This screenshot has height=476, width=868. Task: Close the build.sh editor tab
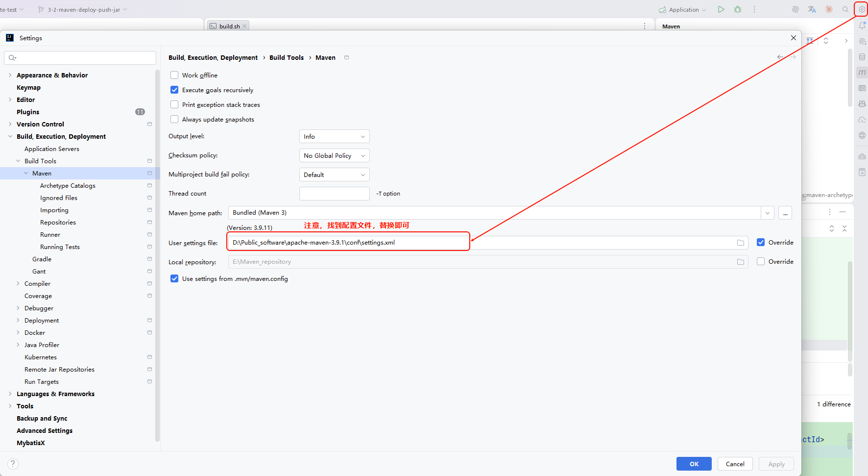[244, 26]
